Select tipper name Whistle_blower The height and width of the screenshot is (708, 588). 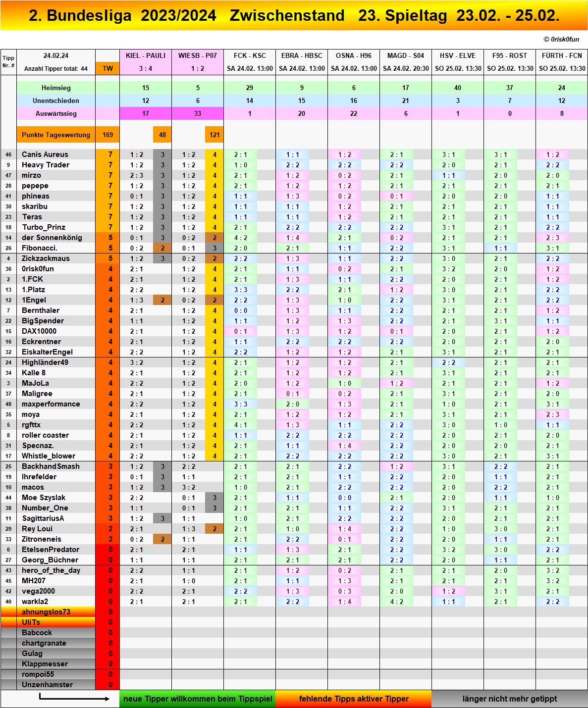(x=49, y=456)
